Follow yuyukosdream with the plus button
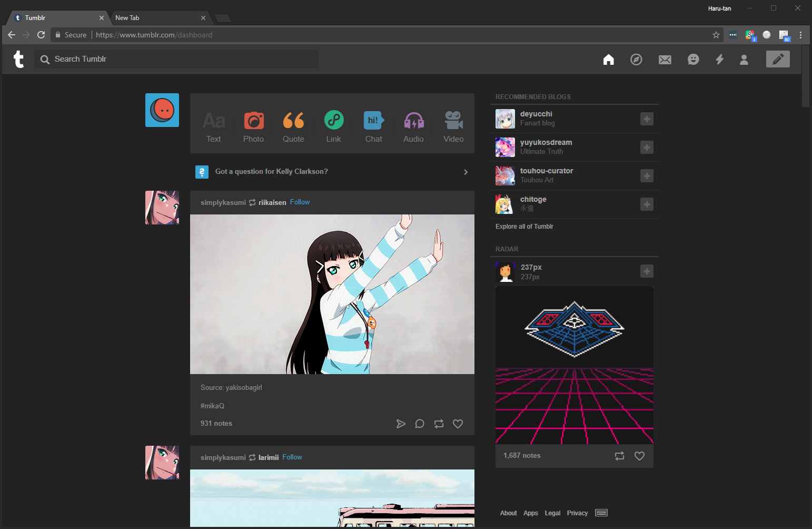Screen dimensions: 812x529 (x=647, y=148)
